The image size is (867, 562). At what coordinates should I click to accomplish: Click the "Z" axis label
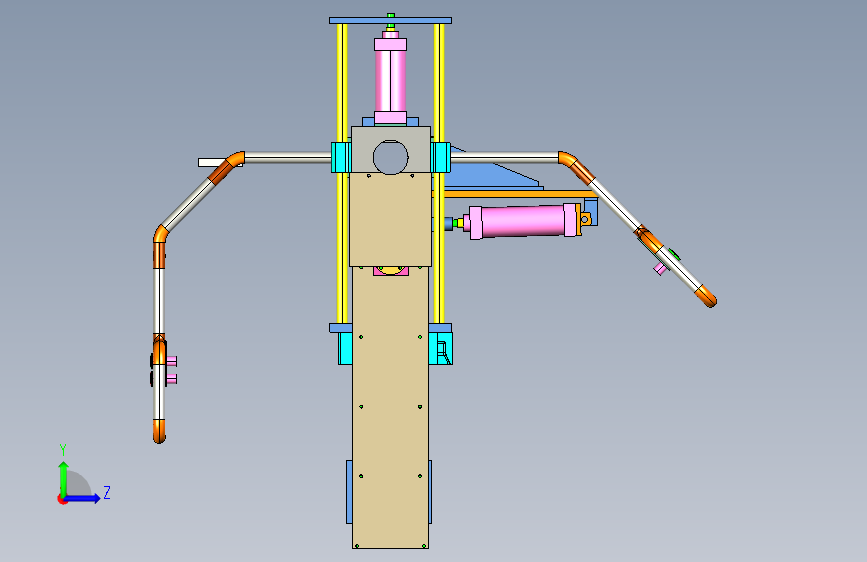[x=107, y=492]
